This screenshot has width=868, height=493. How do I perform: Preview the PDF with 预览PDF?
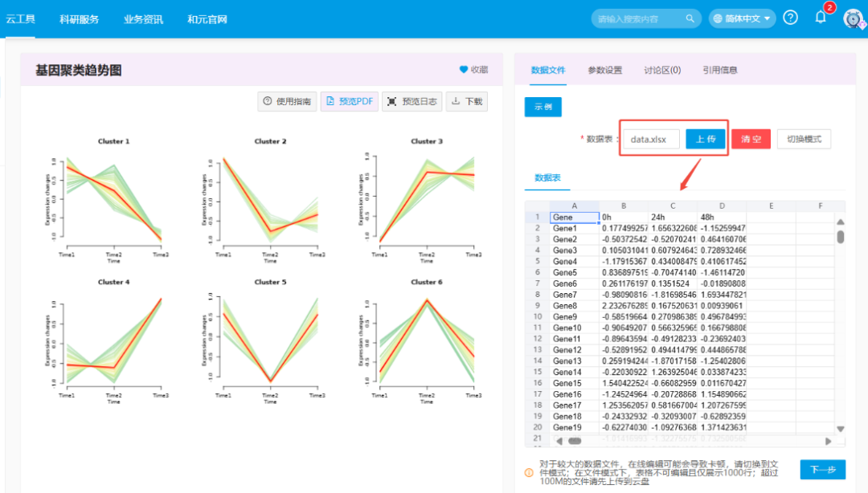(350, 101)
